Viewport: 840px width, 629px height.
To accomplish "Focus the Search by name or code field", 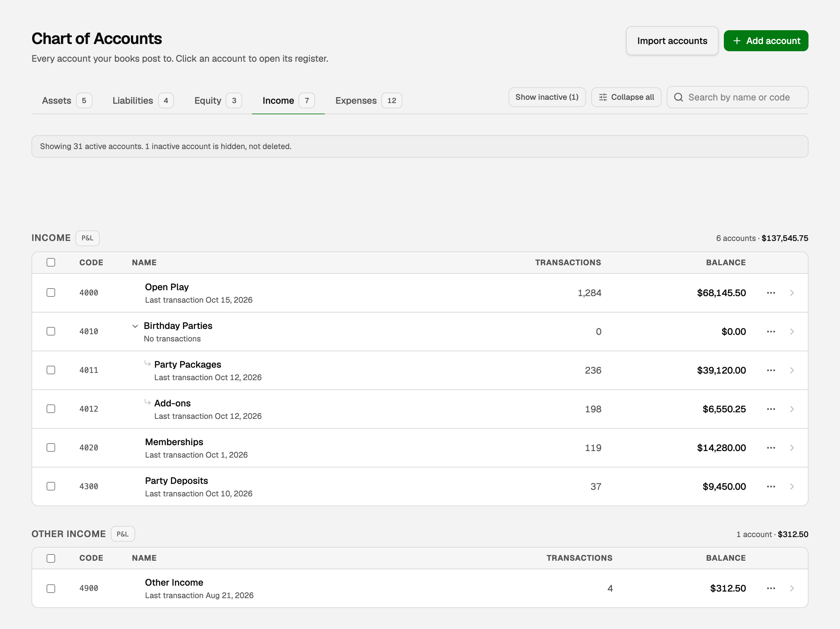I will click(737, 97).
